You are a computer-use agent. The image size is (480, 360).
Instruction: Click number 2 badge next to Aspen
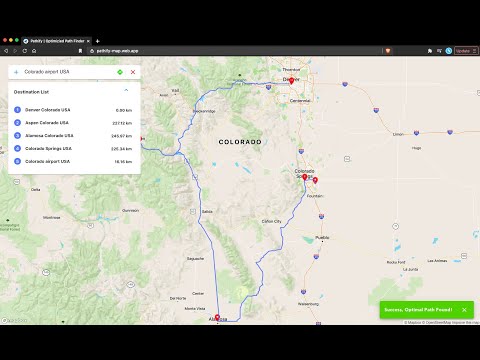(18, 123)
